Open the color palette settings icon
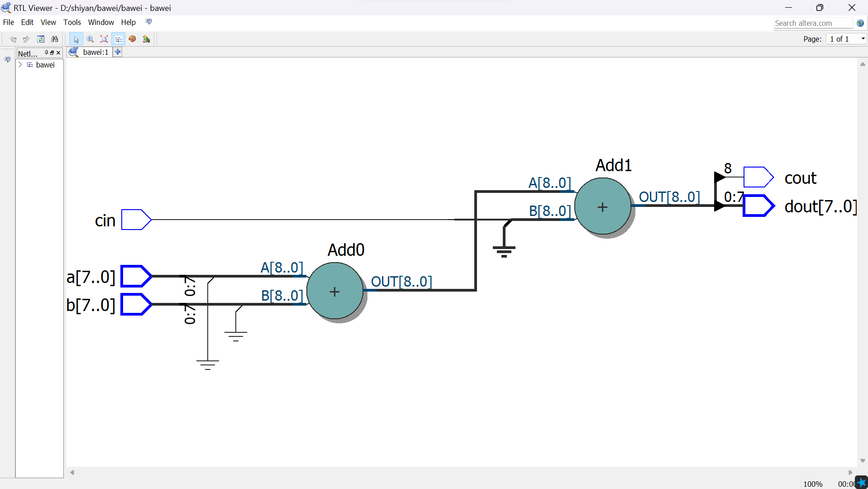The image size is (868, 489). [132, 39]
